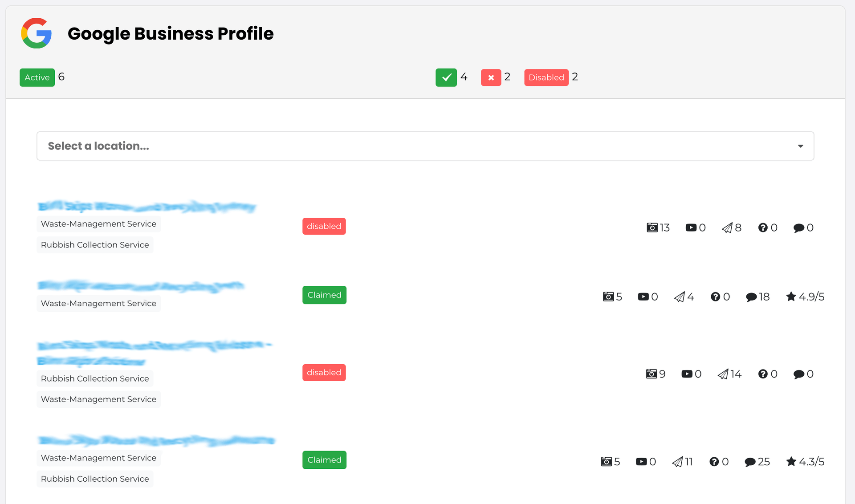The width and height of the screenshot is (855, 504).
Task: Open posts via paper plane icon showing 14
Action: pyautogui.click(x=722, y=374)
